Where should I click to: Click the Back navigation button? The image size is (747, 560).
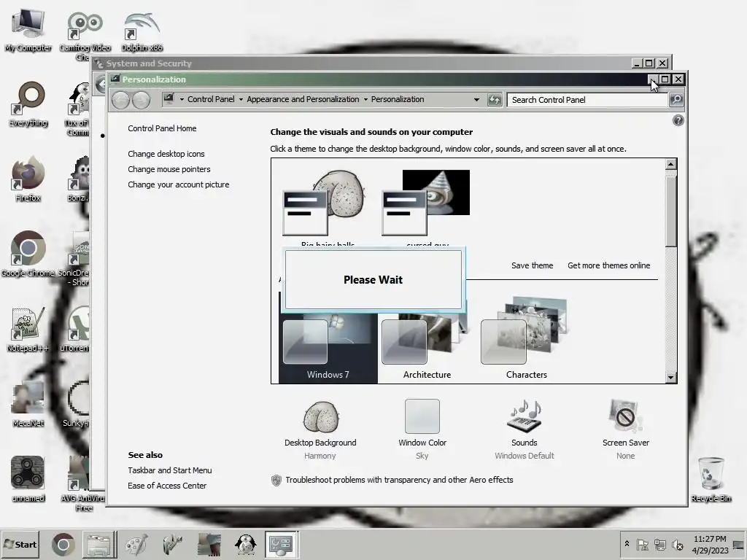click(x=120, y=99)
